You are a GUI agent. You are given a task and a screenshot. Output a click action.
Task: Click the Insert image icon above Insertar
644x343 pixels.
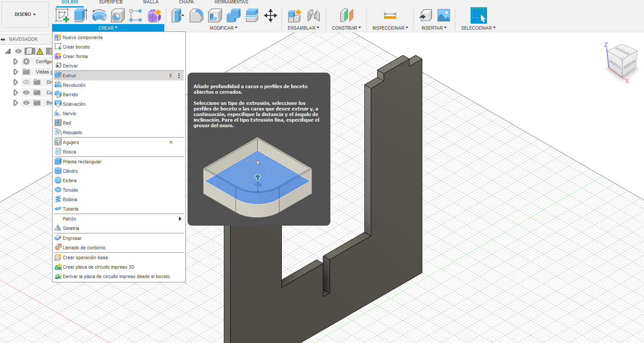coord(444,15)
